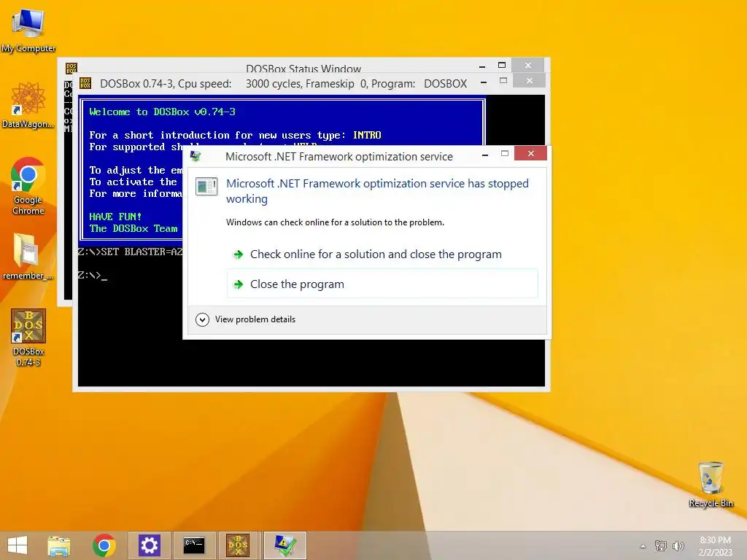Click the stopped working heading text
747x560 pixels.
tap(377, 191)
